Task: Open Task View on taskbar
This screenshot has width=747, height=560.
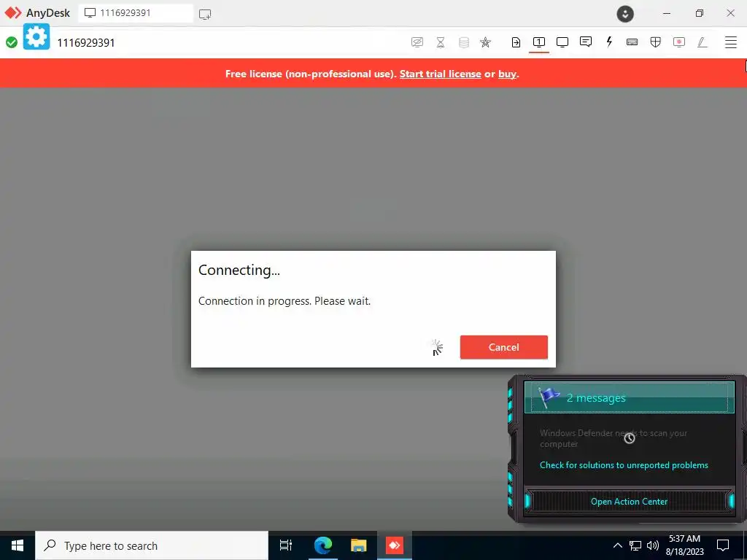Action: 286,545
